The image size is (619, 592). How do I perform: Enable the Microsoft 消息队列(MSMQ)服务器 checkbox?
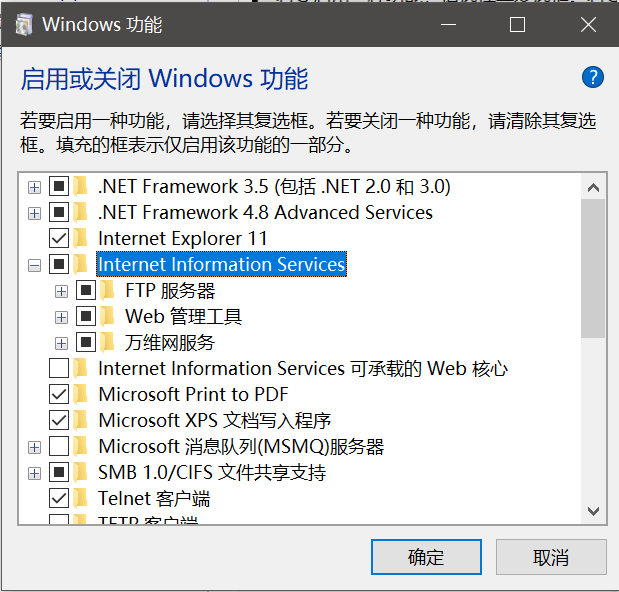coord(59,447)
